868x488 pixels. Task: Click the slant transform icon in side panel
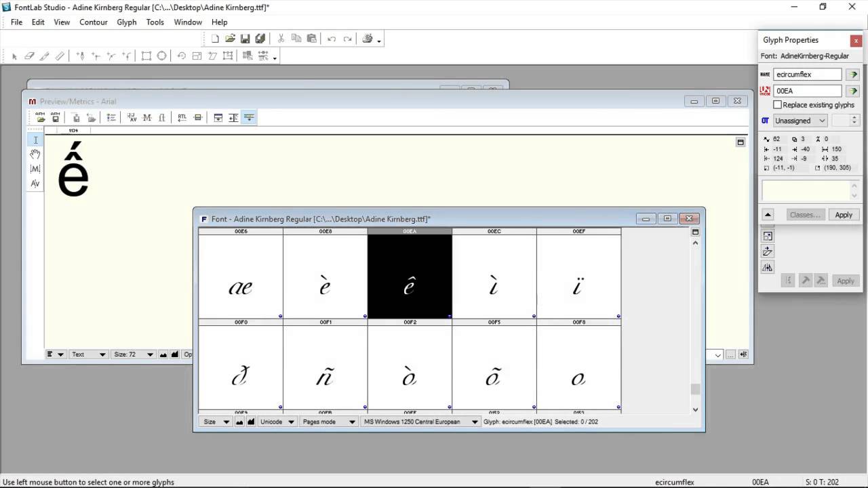point(768,251)
